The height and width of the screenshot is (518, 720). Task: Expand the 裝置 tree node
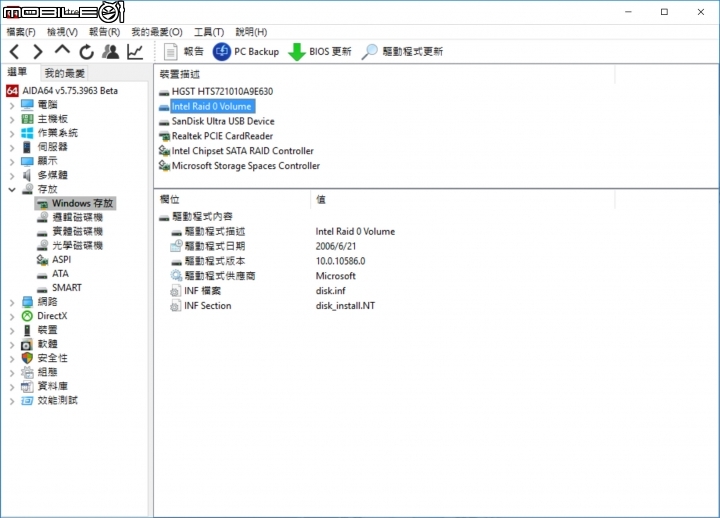[12, 330]
